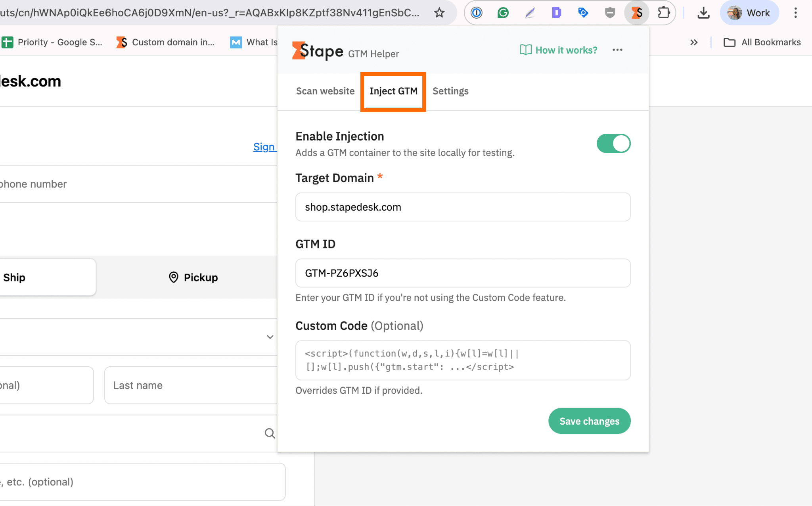Click the shield extension icon
Viewport: 812px width, 506px height.
pyautogui.click(x=610, y=13)
